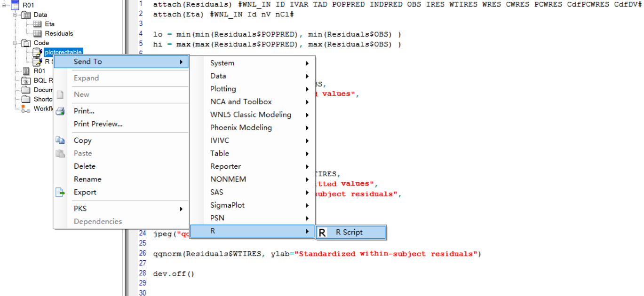Click code line 2 attach(Eta)

coord(223,14)
